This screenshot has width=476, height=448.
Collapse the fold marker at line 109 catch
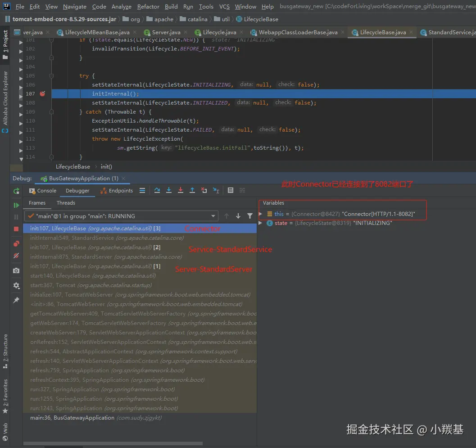pos(52,112)
